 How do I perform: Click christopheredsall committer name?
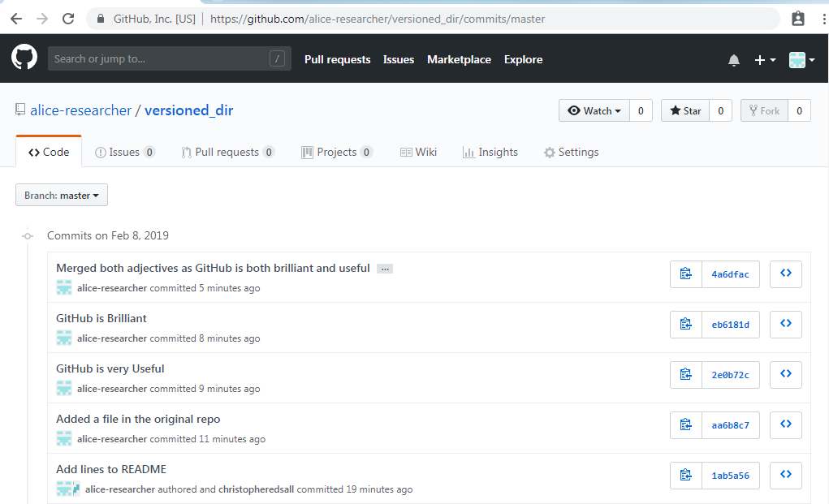pos(256,489)
